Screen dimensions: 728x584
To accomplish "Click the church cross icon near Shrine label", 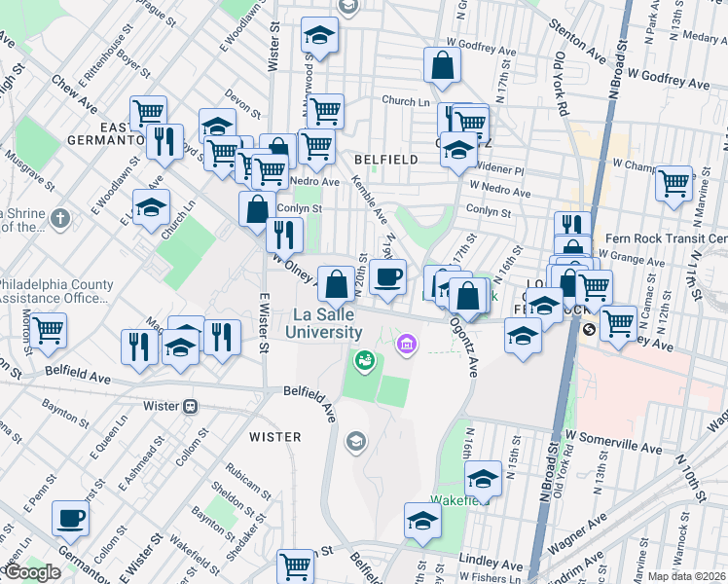I will [60, 218].
